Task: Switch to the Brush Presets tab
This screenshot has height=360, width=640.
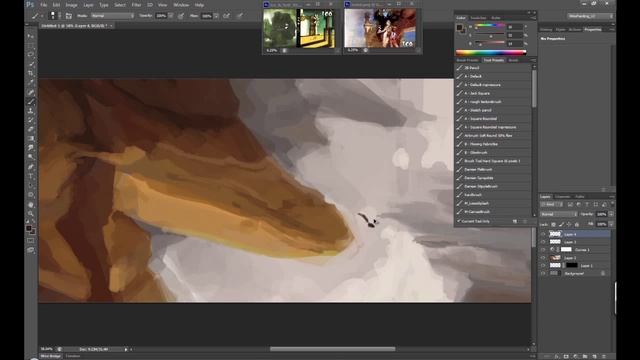Action: (467, 60)
